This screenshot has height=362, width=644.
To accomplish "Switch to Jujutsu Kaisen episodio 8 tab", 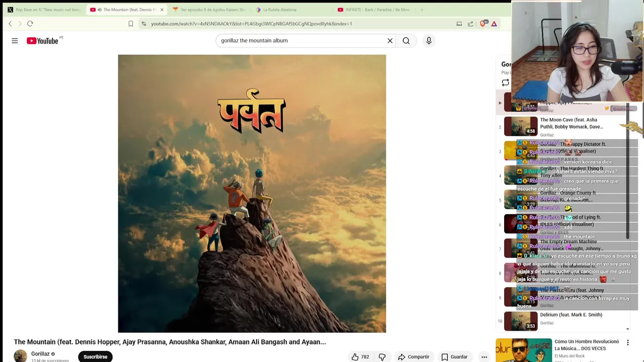I will point(209,10).
